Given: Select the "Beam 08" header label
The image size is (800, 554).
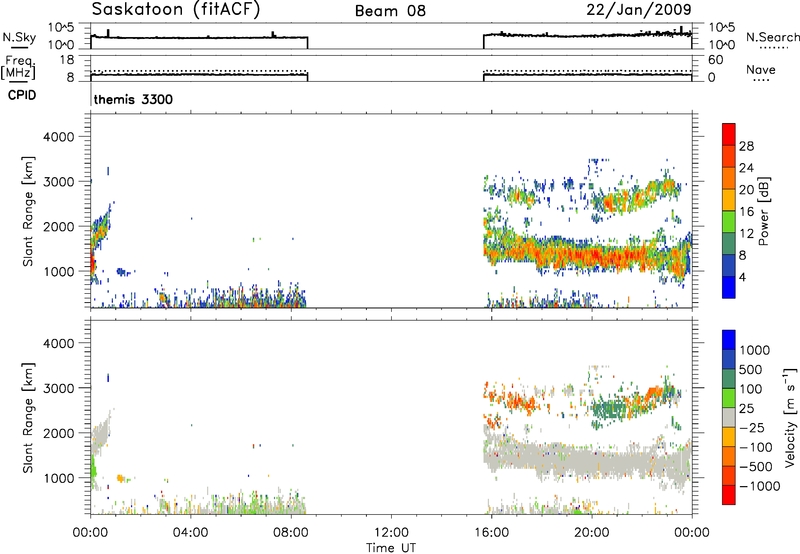Looking at the screenshot, I should [390, 11].
